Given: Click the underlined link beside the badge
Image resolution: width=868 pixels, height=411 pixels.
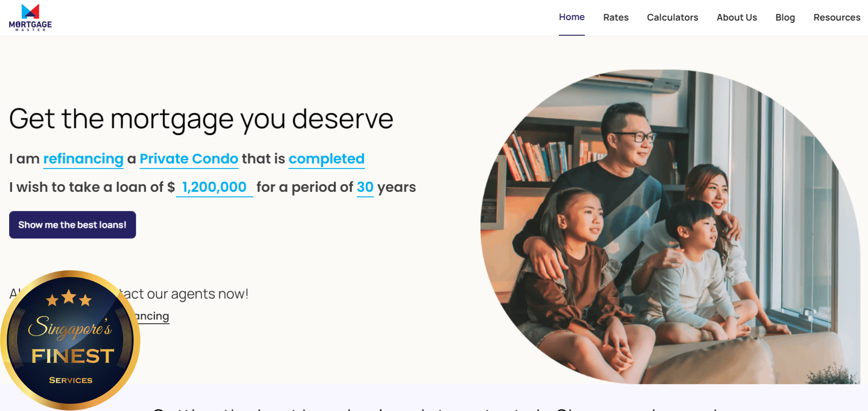Looking at the screenshot, I should point(153,316).
